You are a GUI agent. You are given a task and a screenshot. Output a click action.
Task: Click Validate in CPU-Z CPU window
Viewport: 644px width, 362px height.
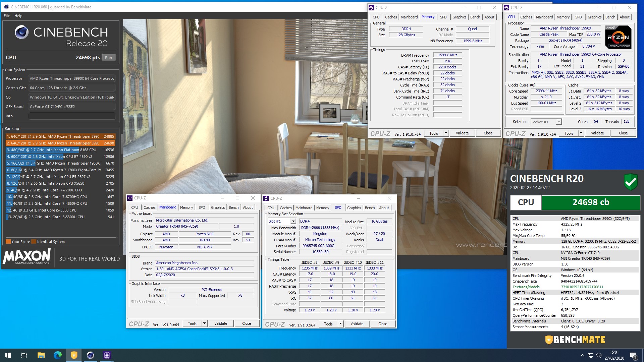597,133
